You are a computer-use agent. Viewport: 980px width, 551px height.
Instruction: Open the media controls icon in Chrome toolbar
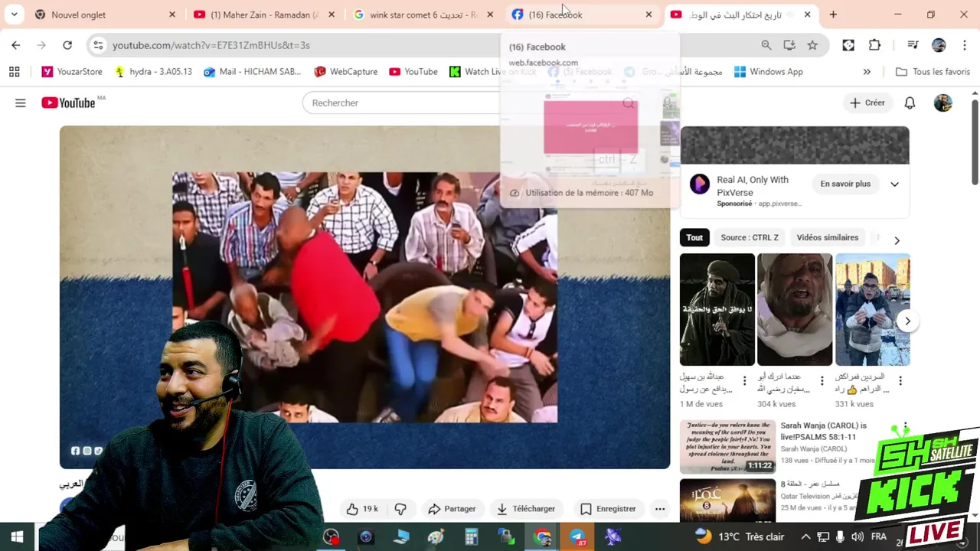pyautogui.click(x=913, y=45)
